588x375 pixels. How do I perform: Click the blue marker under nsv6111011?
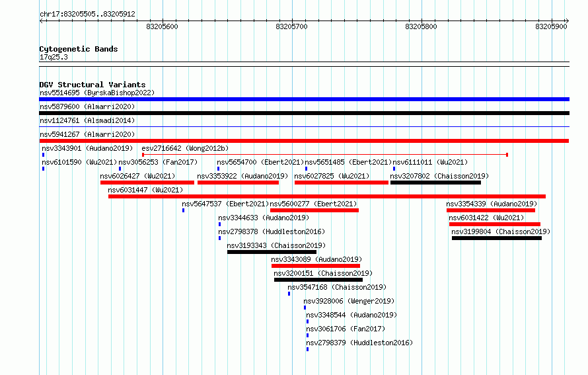(394, 169)
